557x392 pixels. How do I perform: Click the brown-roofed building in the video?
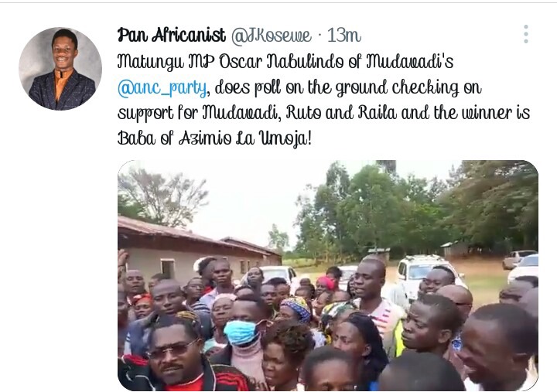pyautogui.click(x=199, y=248)
